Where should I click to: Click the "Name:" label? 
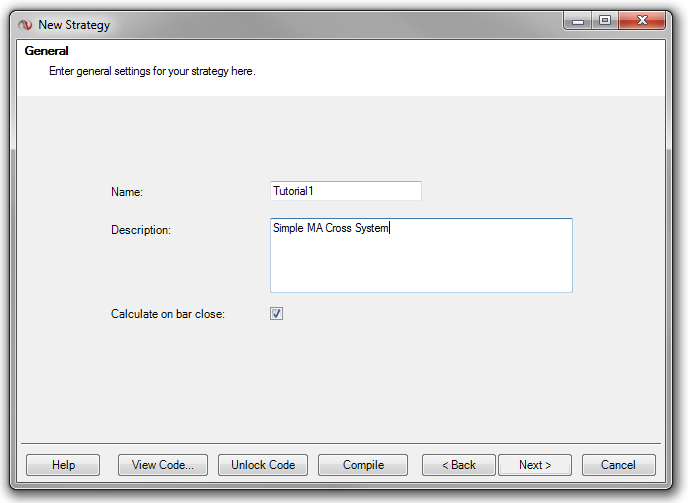point(127,191)
